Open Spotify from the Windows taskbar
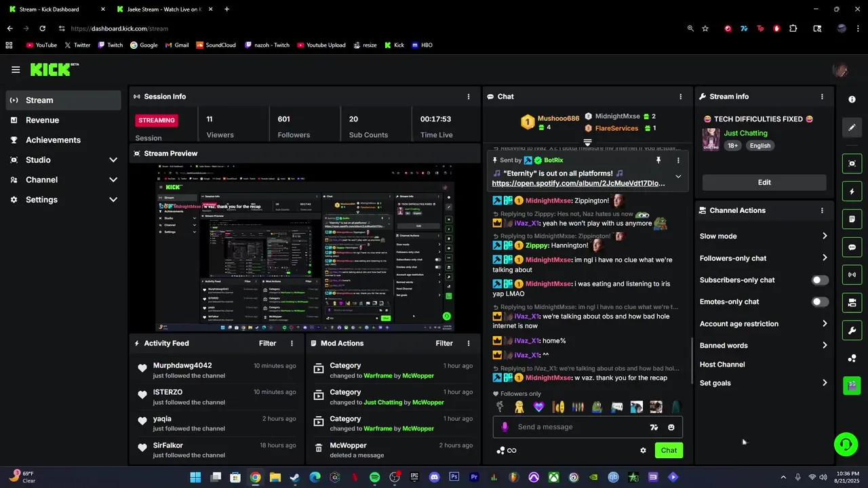This screenshot has width=868, height=488. 375,477
